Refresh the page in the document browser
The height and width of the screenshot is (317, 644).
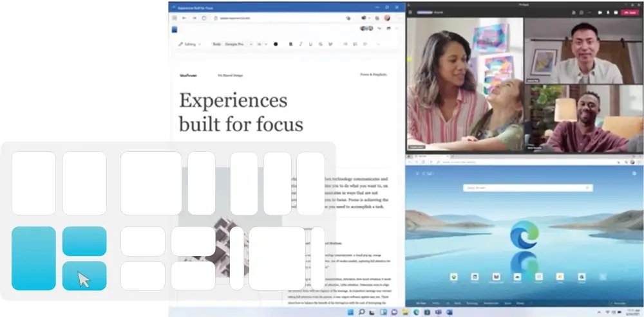(204, 18)
